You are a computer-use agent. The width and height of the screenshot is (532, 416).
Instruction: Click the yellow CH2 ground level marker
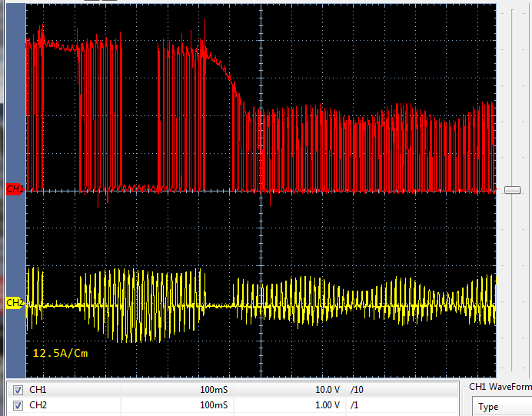[x=15, y=303]
